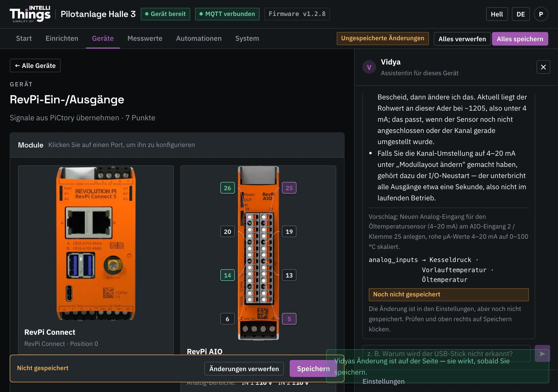Click the Gerät bereit status badge
This screenshot has height=392, width=558.
(x=165, y=14)
